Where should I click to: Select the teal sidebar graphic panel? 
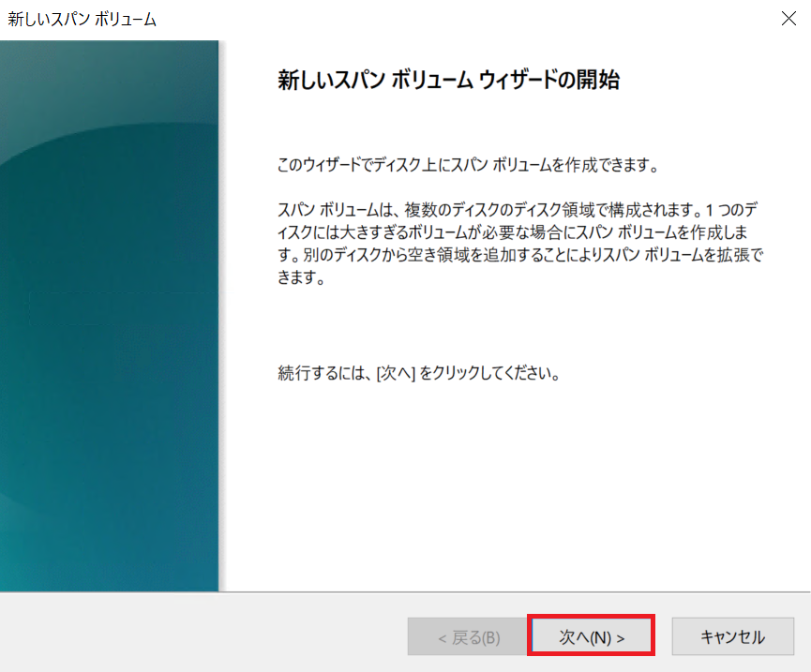109,328
